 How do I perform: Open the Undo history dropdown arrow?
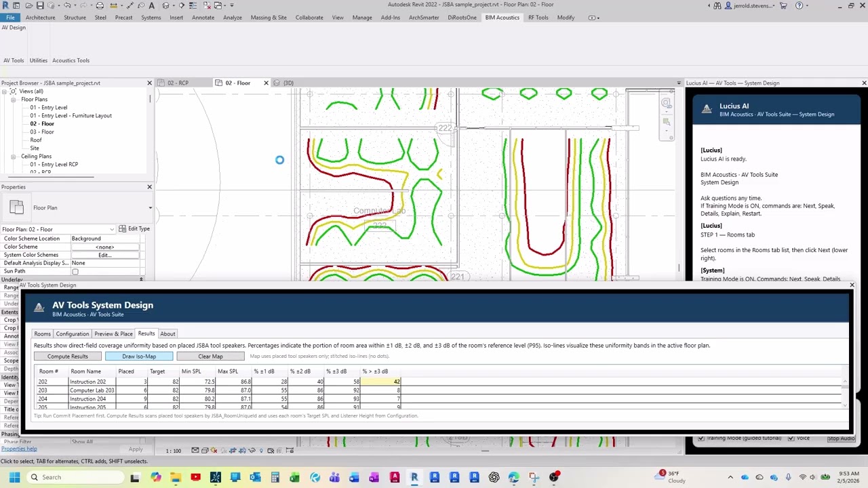[75, 5]
